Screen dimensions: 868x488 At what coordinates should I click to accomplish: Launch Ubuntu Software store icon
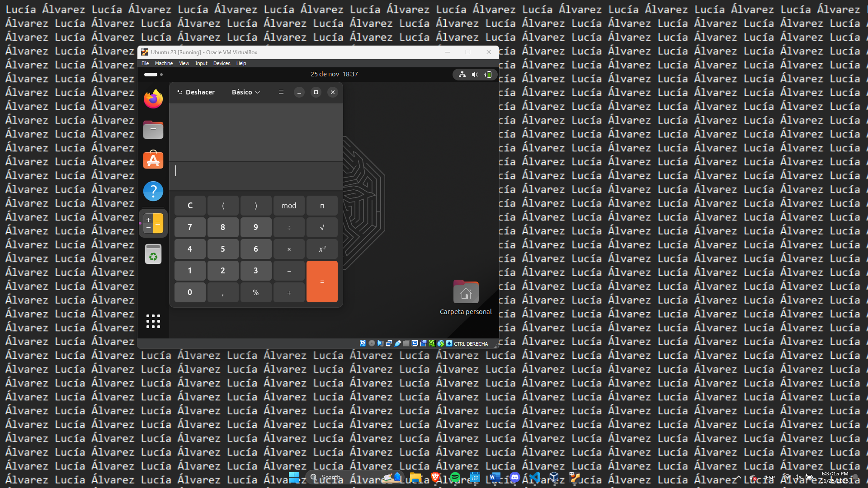click(153, 160)
